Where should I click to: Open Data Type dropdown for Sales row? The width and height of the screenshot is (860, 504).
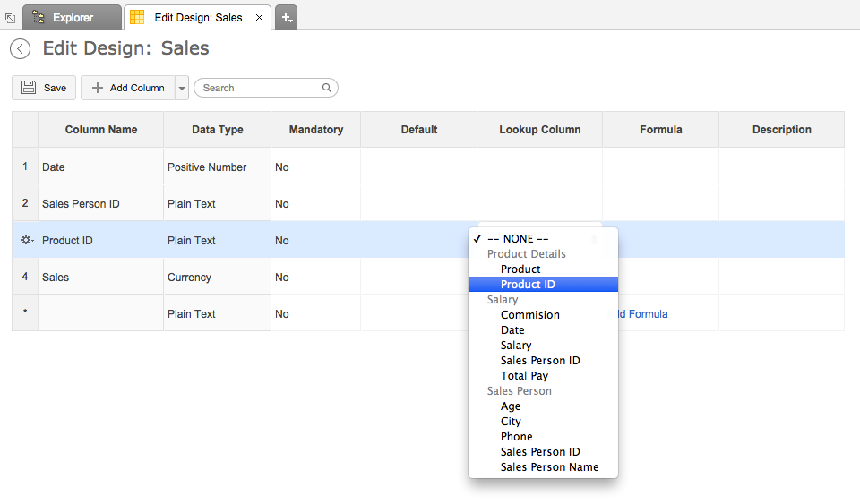217,278
